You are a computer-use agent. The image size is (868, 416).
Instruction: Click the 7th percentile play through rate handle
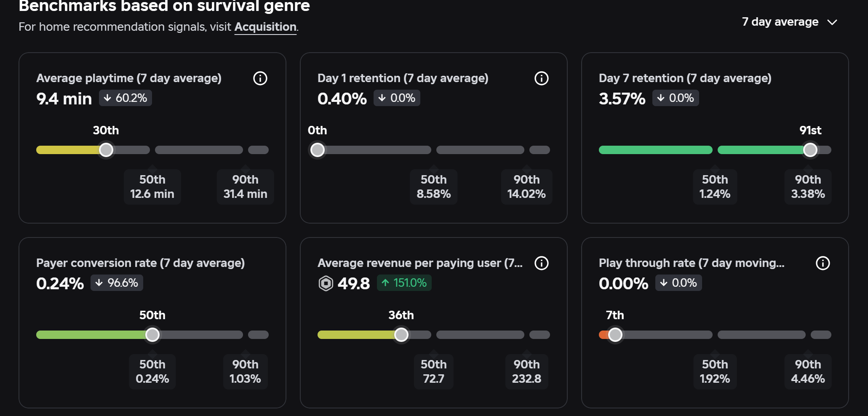[615, 335]
